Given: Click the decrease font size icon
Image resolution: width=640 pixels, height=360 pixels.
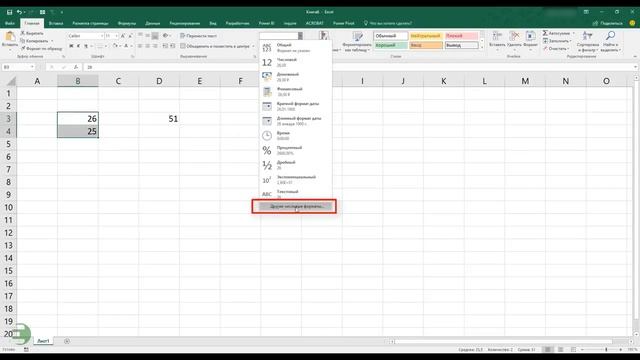Looking at the screenshot, I should pos(130,36).
